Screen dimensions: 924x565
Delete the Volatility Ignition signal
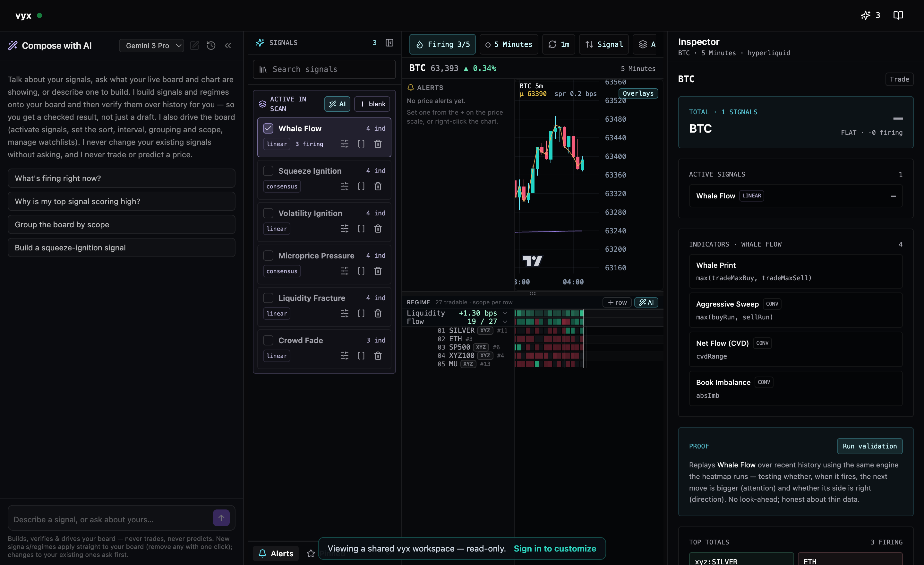click(x=378, y=229)
